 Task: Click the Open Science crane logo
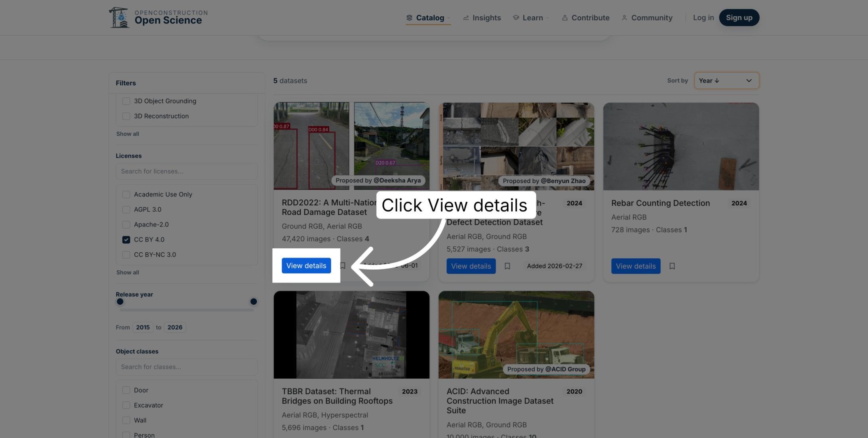tap(119, 18)
